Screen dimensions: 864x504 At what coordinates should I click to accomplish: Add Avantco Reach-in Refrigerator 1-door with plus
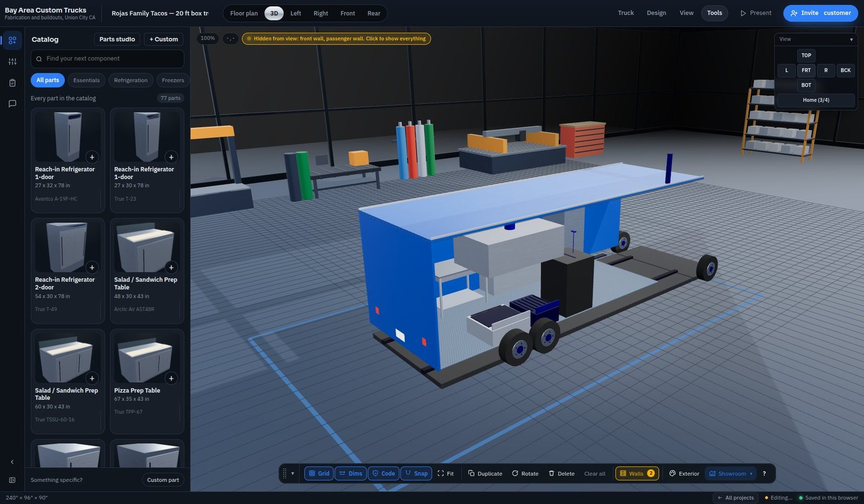pyautogui.click(x=92, y=157)
